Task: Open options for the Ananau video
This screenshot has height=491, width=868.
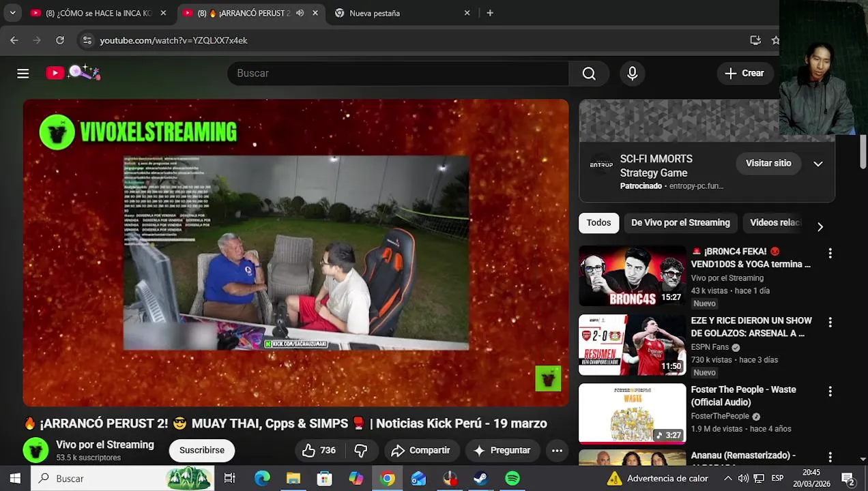Action: click(830, 457)
